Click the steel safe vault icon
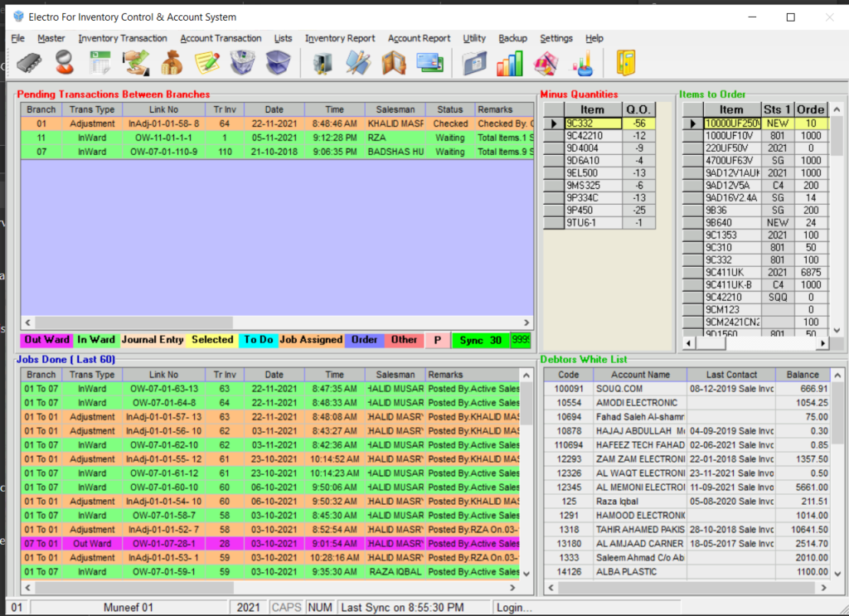Viewport: 849px width, 616px height. (x=322, y=63)
